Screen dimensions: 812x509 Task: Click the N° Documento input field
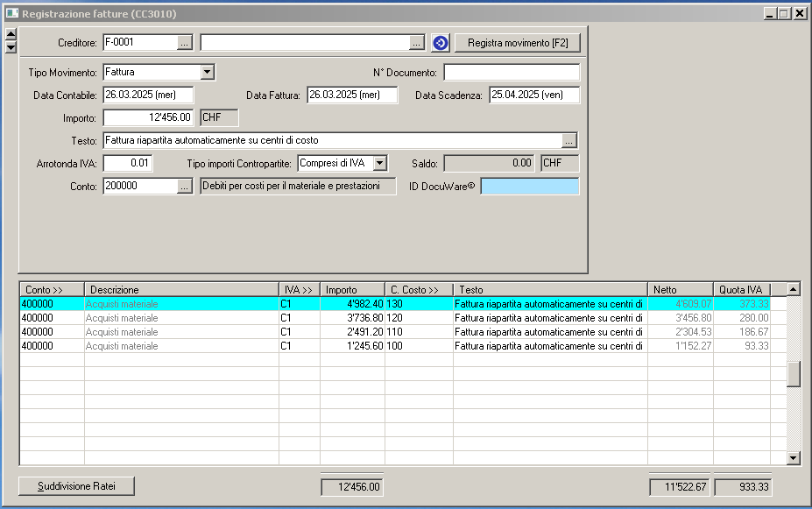click(512, 72)
